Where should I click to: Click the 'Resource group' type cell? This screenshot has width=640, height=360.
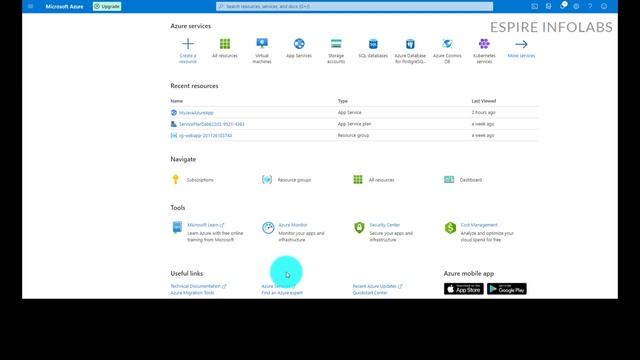click(353, 135)
